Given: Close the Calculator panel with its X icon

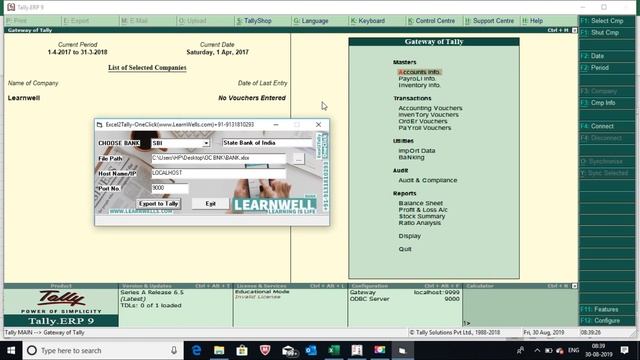Looking at the screenshot, I should pyautogui.click(x=574, y=286).
